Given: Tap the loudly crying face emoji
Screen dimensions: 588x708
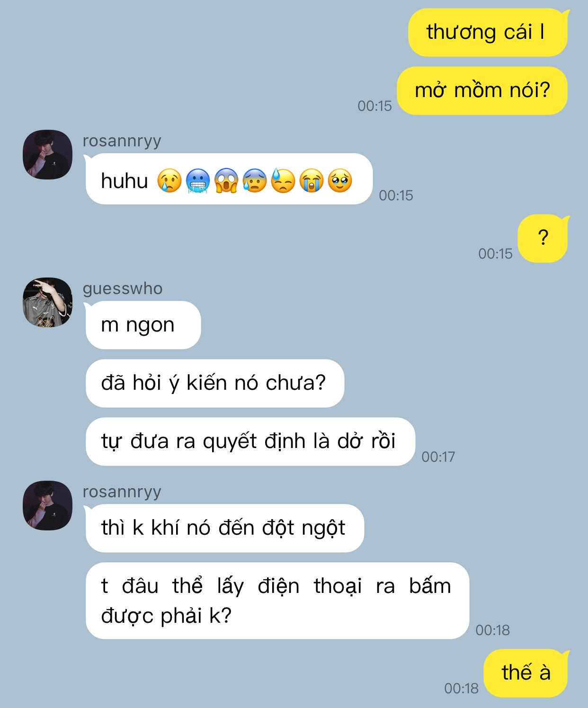Looking at the screenshot, I should (x=312, y=180).
